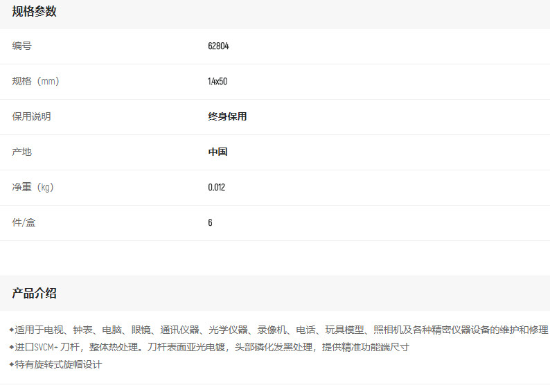Click the bold 终身保用 warranty value

[227, 117]
